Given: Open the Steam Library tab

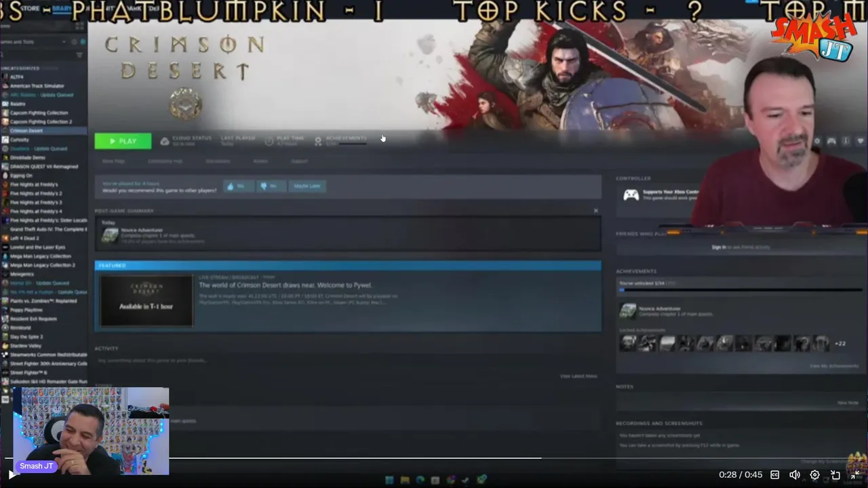Looking at the screenshot, I should pos(62,9).
